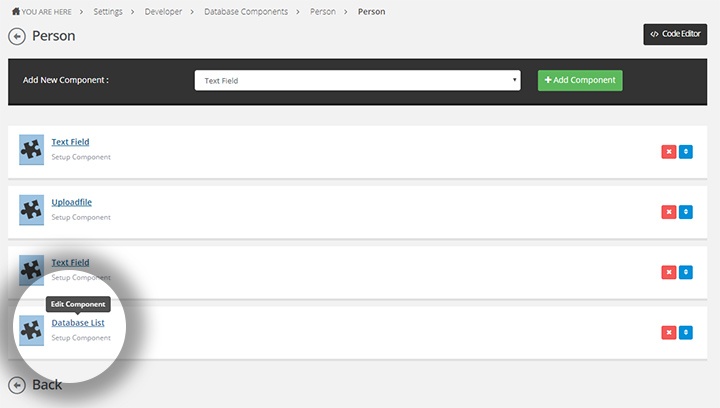Viewport: 720px width, 408px height.
Task: Click reorder icon for first Text Field
Action: click(x=686, y=151)
